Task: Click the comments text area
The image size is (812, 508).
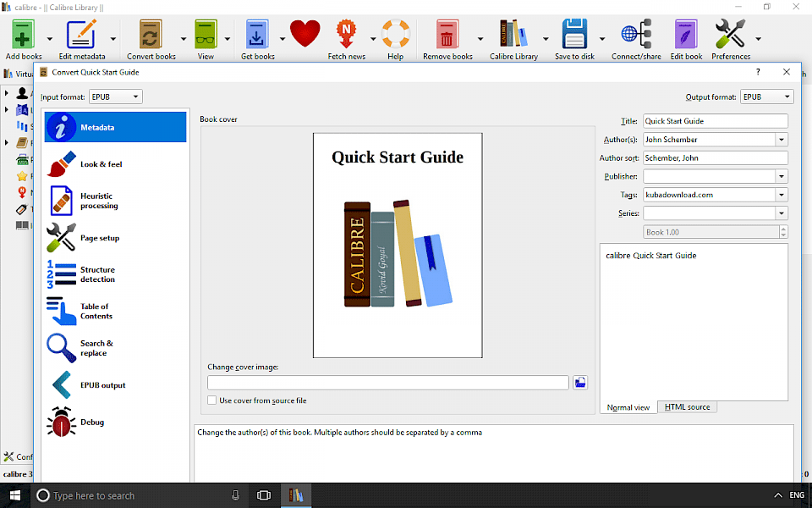Action: (x=694, y=322)
